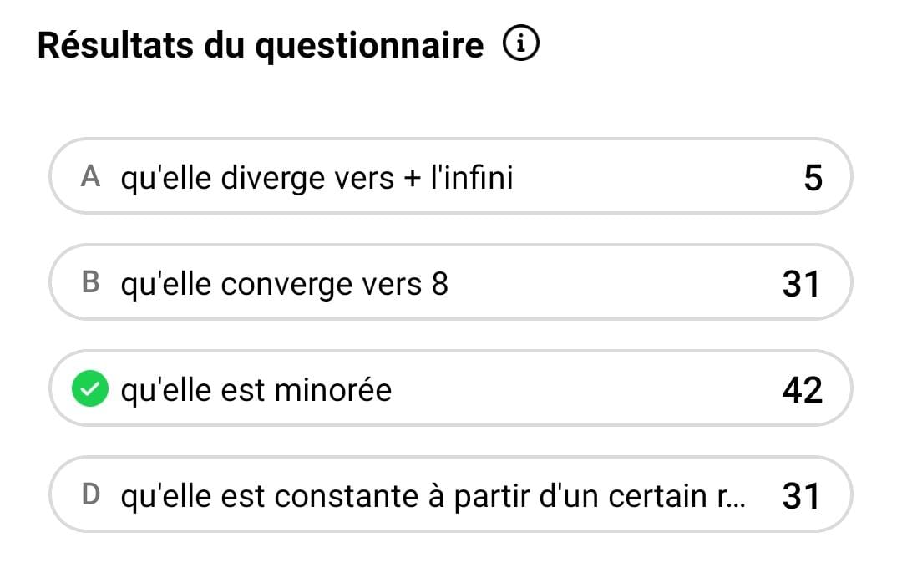Click the letter A option badge
Screen dimensions: 902x588
coord(90,176)
